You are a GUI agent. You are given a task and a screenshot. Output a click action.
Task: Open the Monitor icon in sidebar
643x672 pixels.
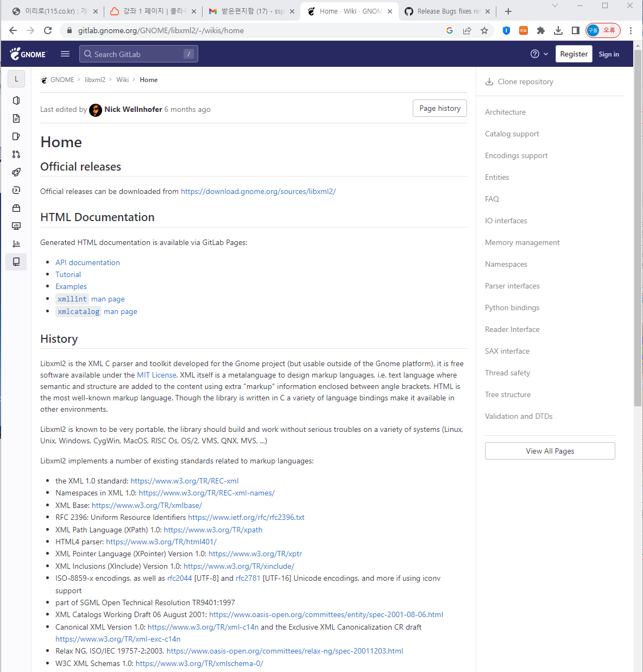[16, 226]
